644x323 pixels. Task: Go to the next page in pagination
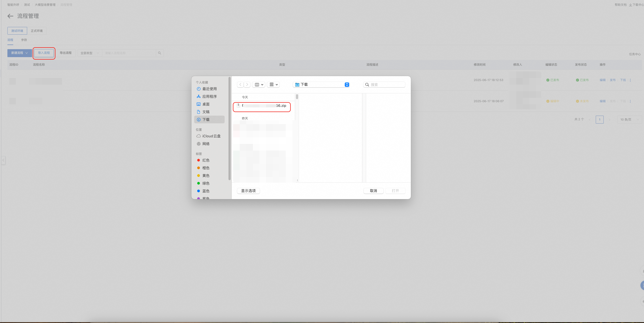click(609, 119)
